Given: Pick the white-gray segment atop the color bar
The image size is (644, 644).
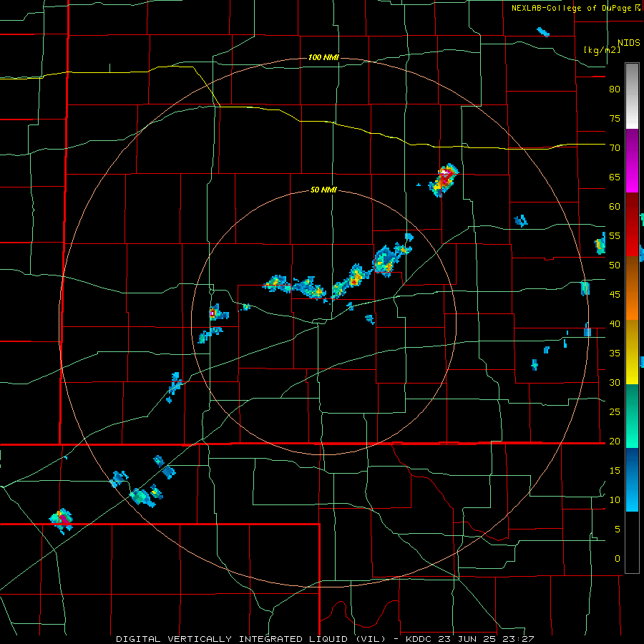Looking at the screenshot, I should [632, 96].
